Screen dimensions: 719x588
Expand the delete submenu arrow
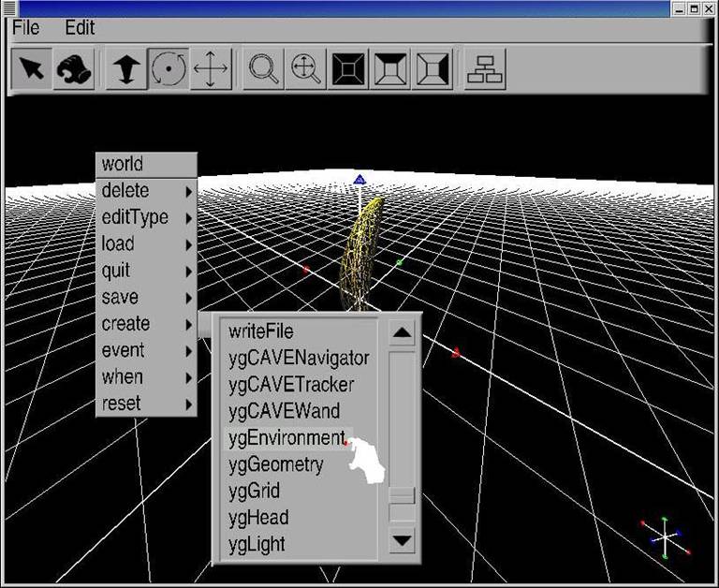tap(188, 192)
